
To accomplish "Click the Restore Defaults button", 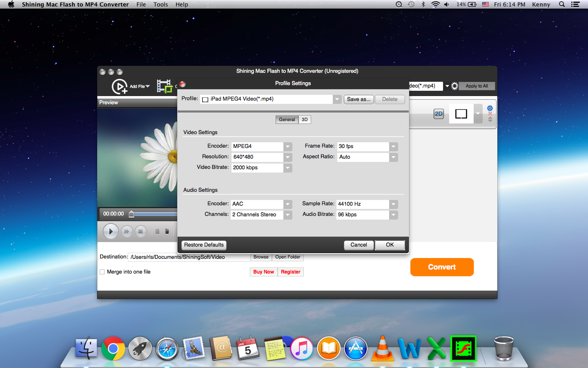I will [x=204, y=245].
